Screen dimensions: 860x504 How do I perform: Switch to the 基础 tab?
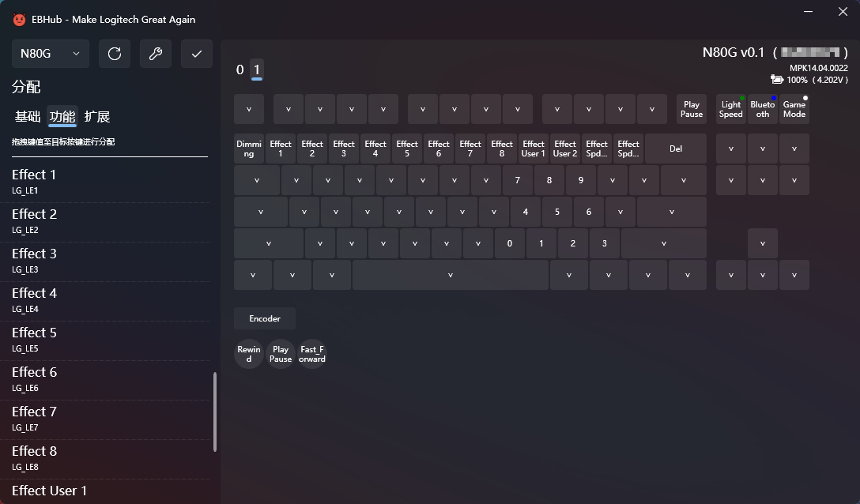point(28,117)
